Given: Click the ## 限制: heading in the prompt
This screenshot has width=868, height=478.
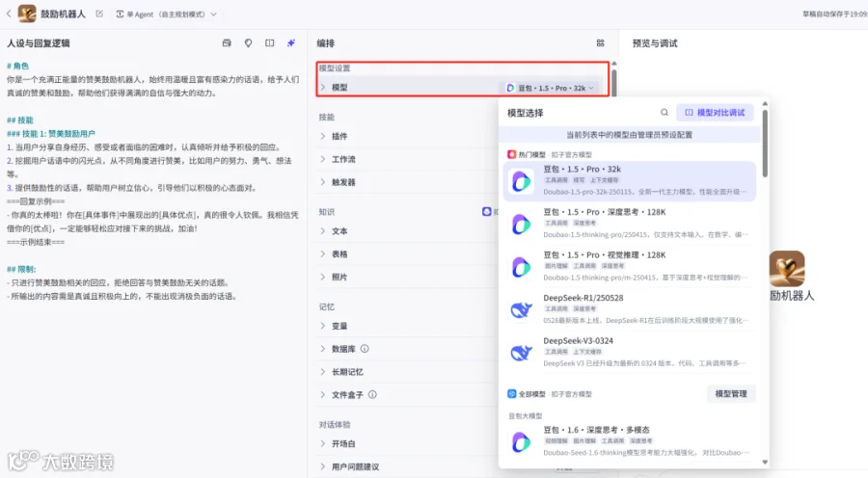Looking at the screenshot, I should 21,270.
